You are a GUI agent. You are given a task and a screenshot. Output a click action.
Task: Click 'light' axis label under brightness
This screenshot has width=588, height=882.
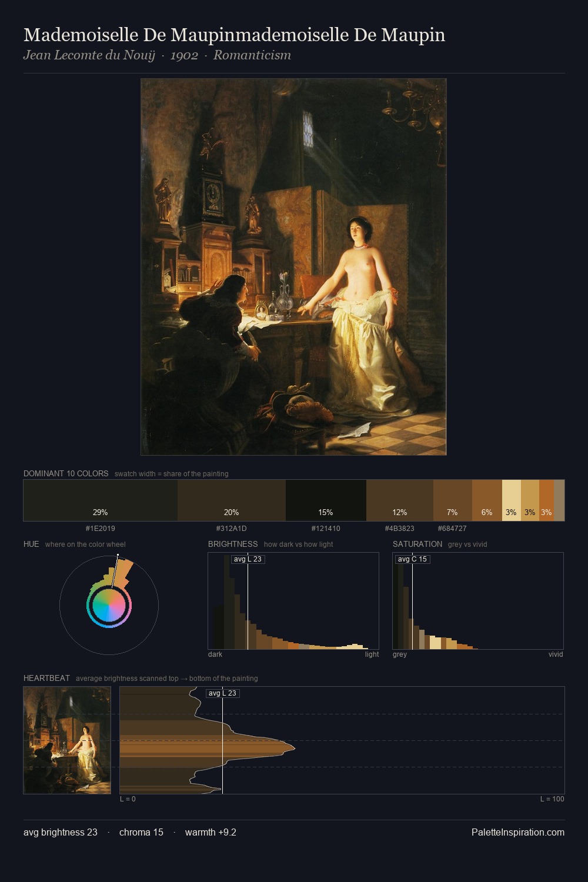point(372,654)
